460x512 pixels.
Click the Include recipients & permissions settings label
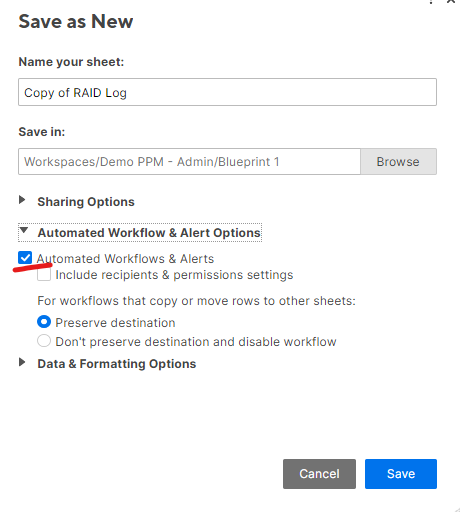tap(174, 275)
